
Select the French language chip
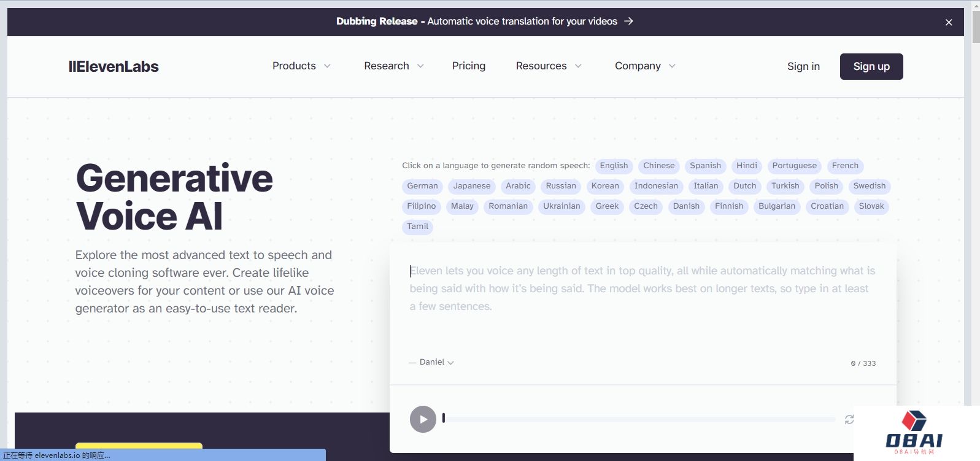[x=845, y=166]
